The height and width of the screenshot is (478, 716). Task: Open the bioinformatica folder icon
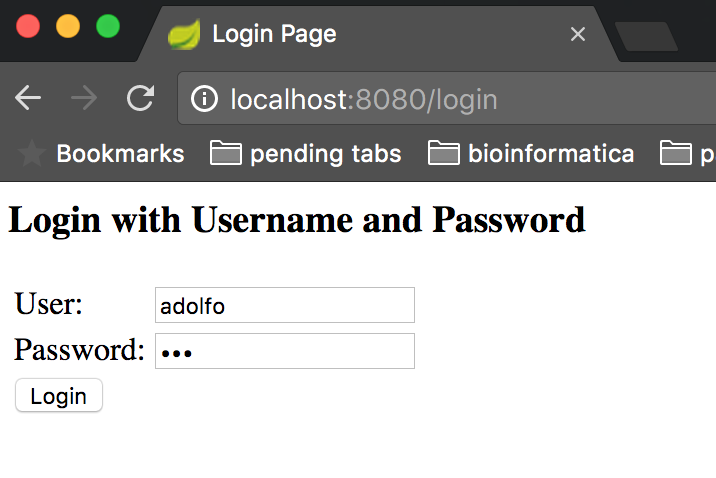pos(443,153)
